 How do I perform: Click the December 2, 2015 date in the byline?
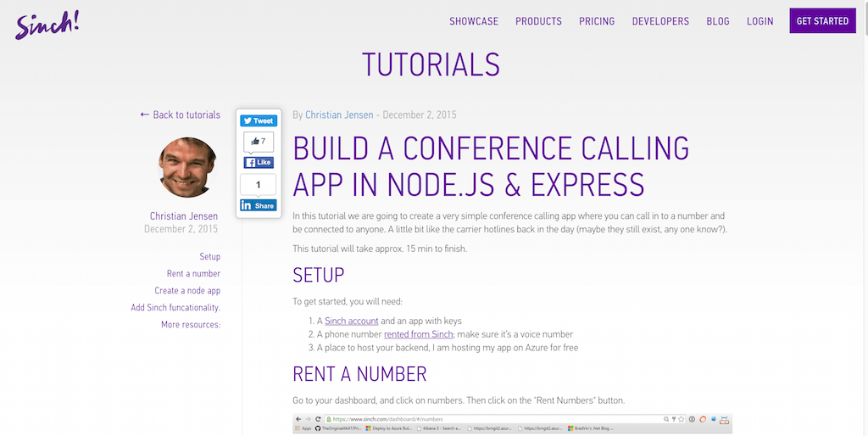(x=420, y=115)
